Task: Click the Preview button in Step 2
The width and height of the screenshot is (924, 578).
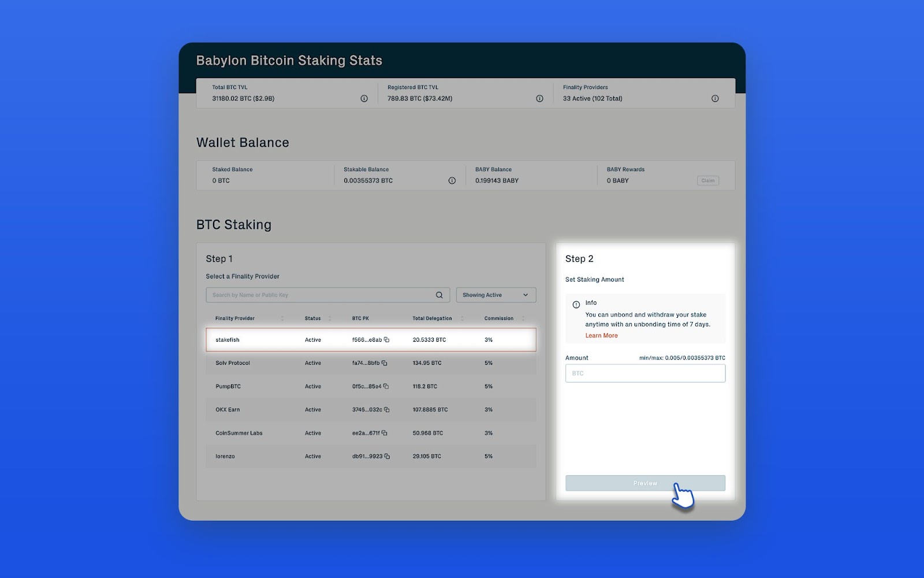Action: 645,483
